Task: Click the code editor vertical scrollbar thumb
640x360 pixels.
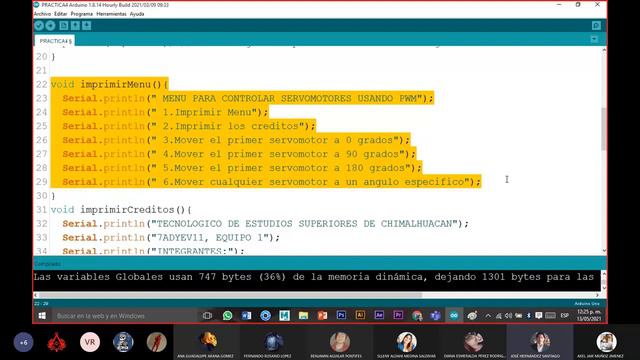Action: click(x=604, y=129)
